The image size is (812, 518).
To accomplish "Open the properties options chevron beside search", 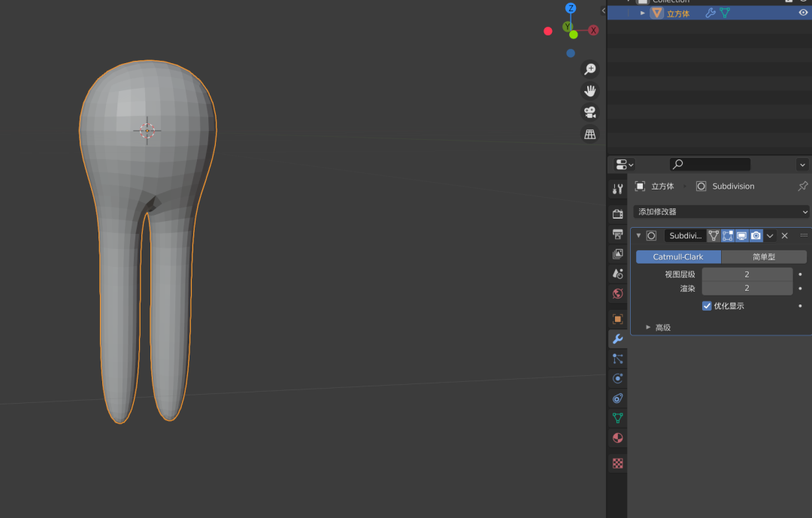I will (802, 165).
